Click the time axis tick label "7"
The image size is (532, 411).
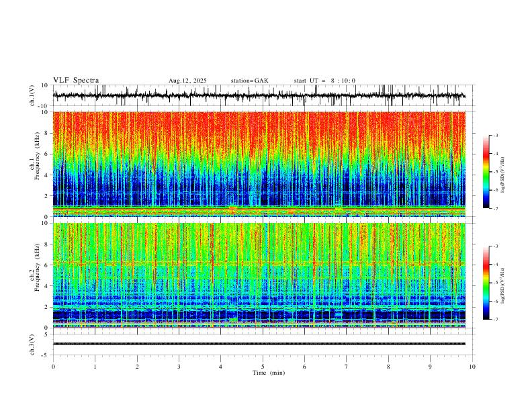click(x=347, y=367)
